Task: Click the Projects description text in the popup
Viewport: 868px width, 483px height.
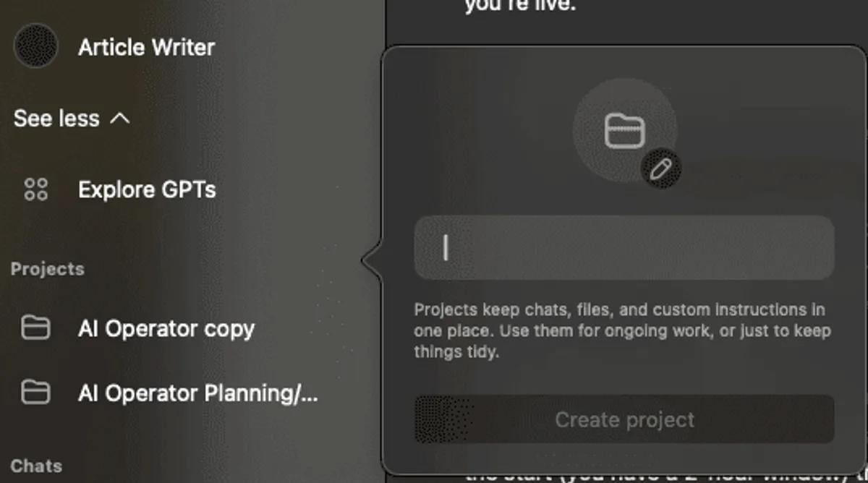Action: tap(623, 331)
